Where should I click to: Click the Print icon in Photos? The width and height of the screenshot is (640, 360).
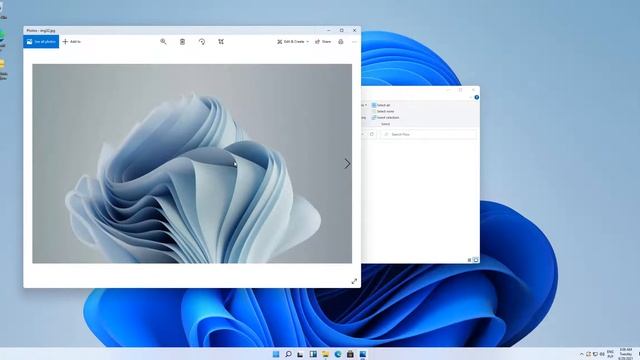coord(341,42)
